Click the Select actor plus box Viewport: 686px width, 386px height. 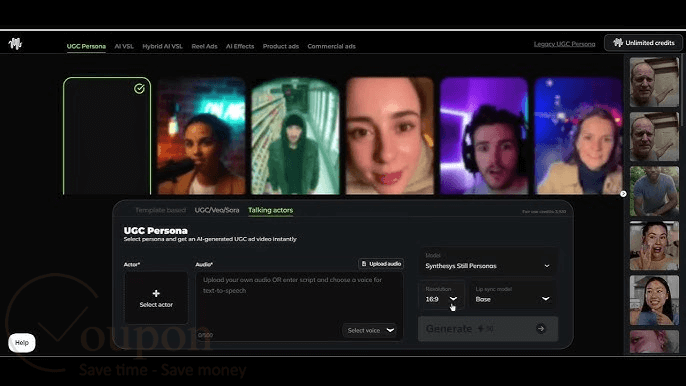coord(156,298)
